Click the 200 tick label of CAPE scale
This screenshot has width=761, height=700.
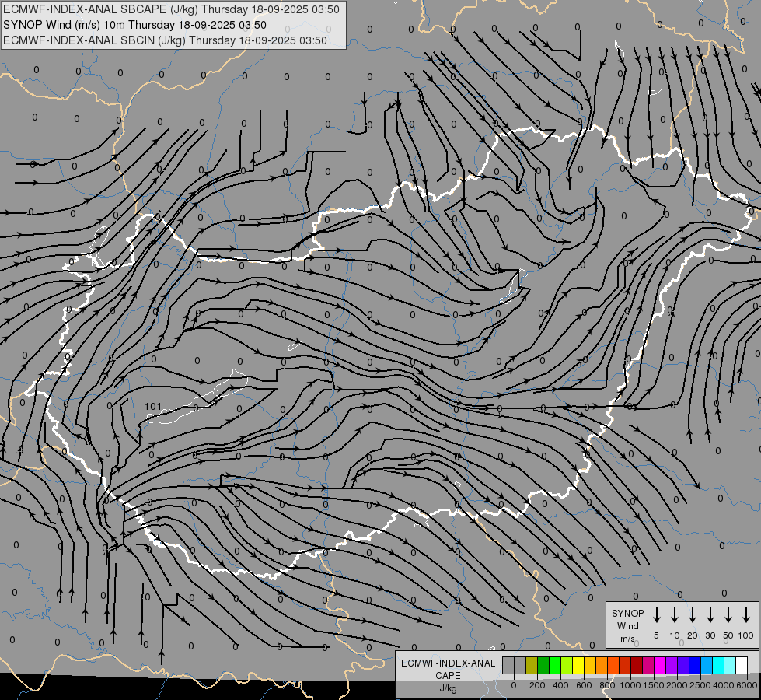coord(537,685)
